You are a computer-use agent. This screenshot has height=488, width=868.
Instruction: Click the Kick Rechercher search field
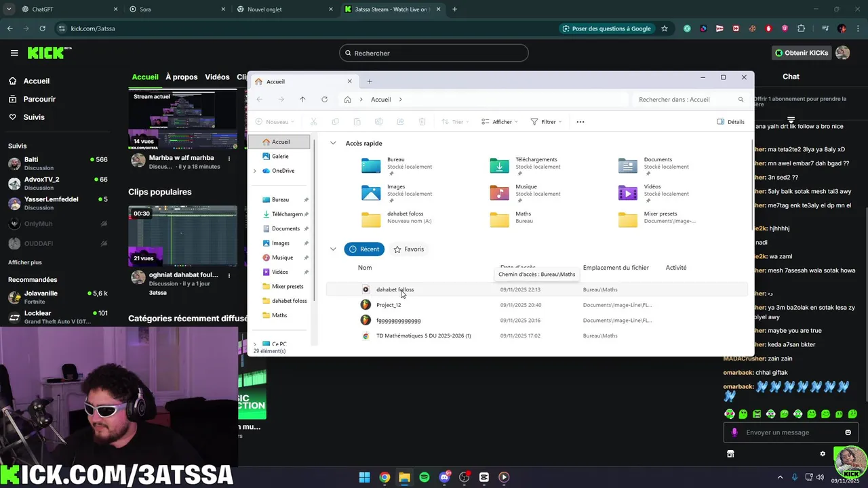point(434,53)
